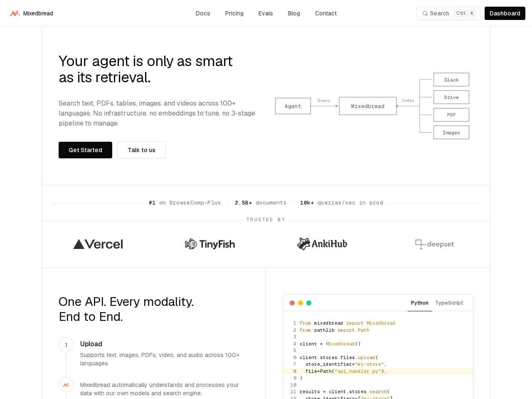Viewport: 532px width, 399px height.
Task: Click the Mixedbread box in diagram
Action: point(368,106)
